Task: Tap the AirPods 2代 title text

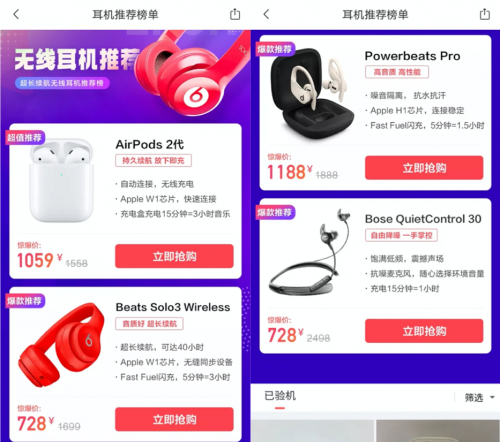Action: (x=150, y=144)
